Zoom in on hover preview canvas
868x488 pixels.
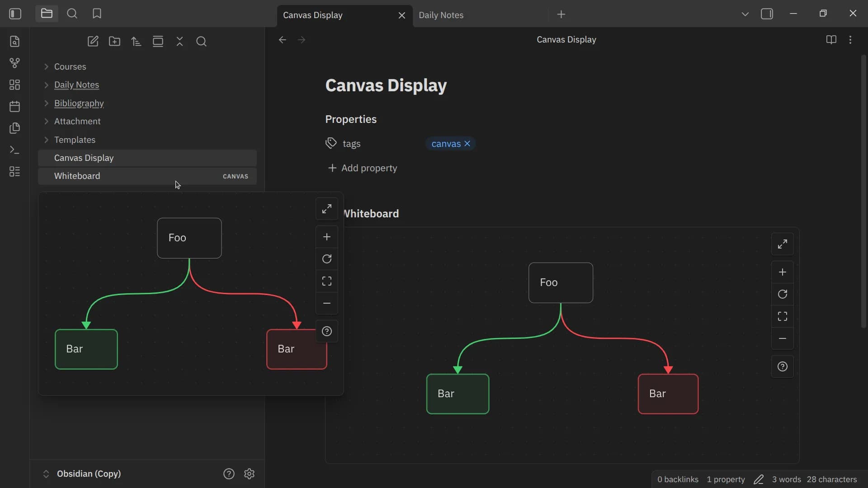(x=327, y=237)
